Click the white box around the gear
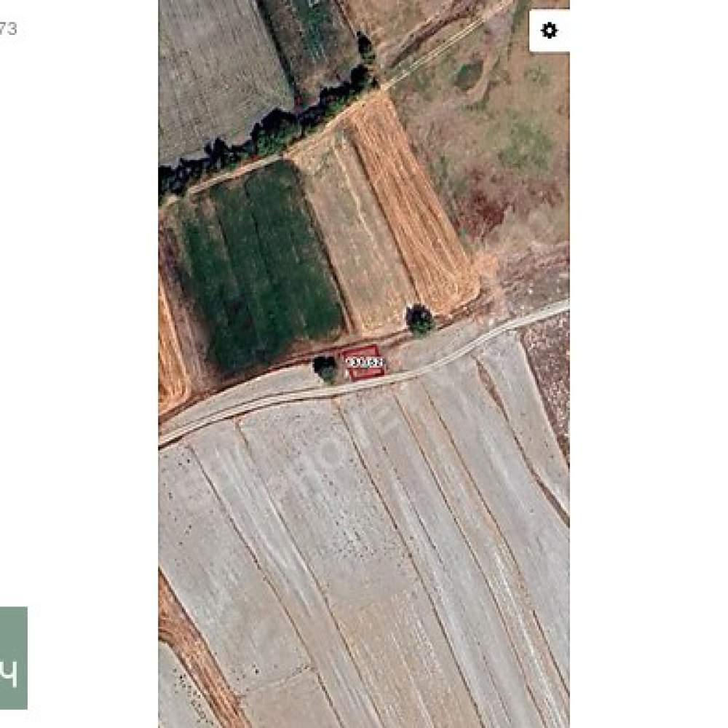 (x=549, y=31)
